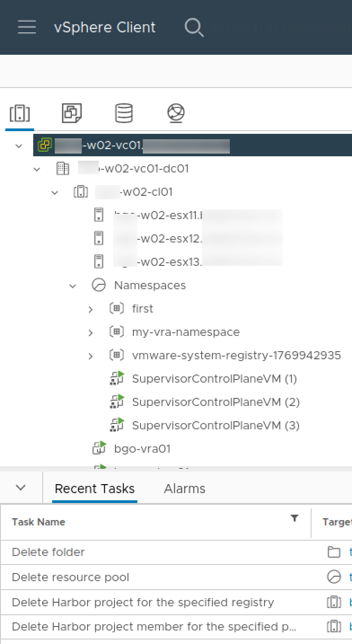352x644 pixels.
Task: Collapse the w02-cl01 cluster node
Action: pos(55,193)
